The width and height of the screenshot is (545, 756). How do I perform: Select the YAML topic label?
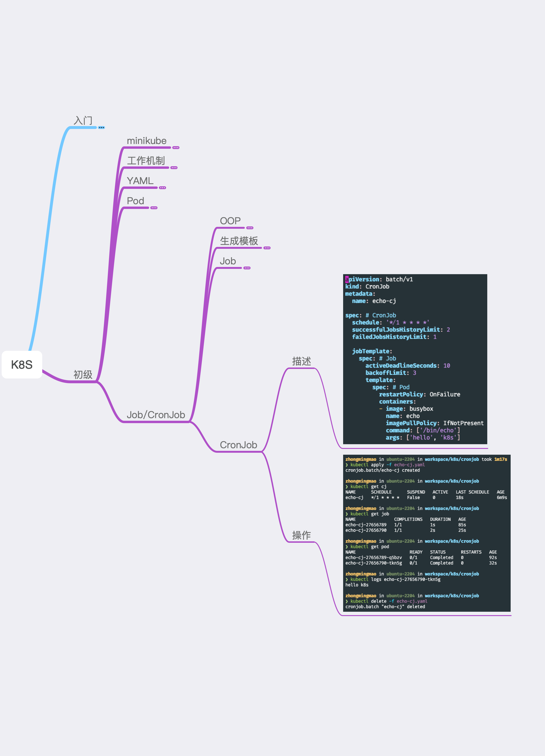140,181
